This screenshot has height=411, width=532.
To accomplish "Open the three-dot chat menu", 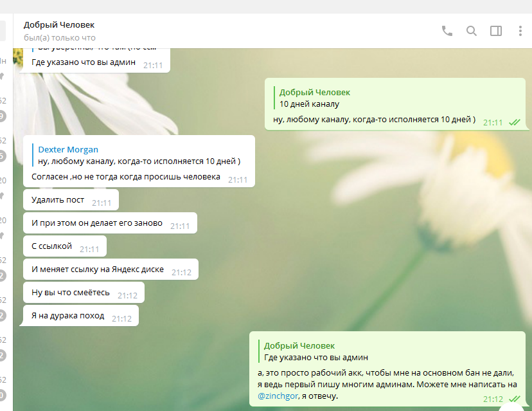I will coord(520,31).
